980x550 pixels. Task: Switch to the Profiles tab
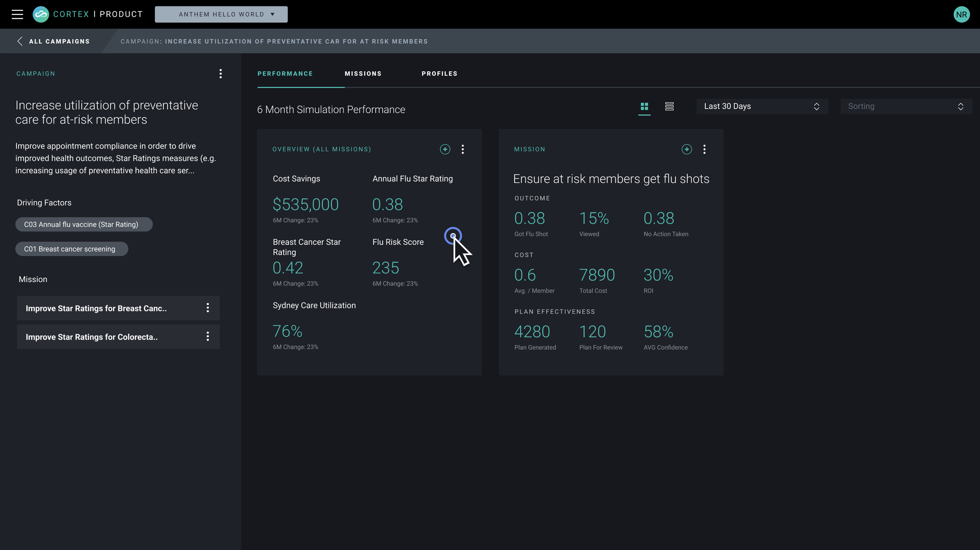point(439,74)
